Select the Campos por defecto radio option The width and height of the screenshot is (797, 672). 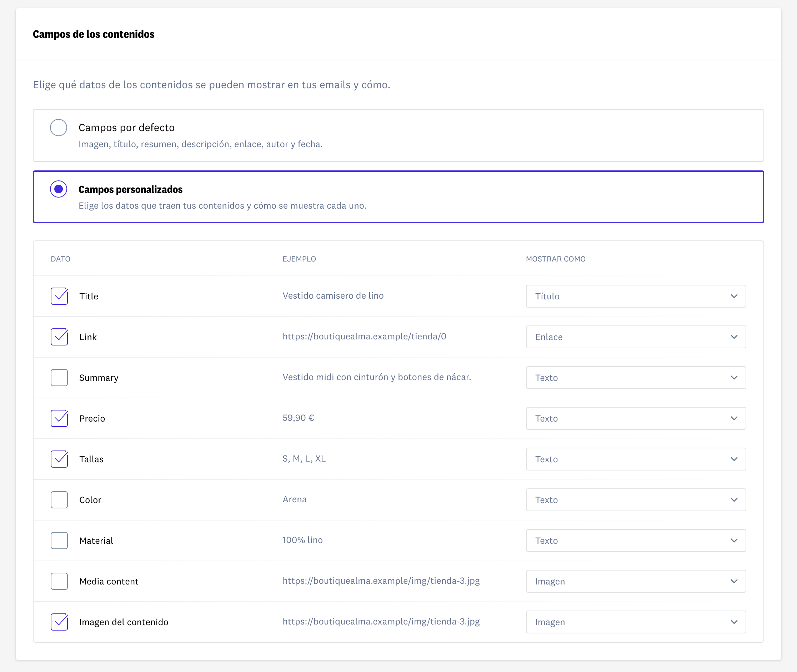(x=59, y=128)
